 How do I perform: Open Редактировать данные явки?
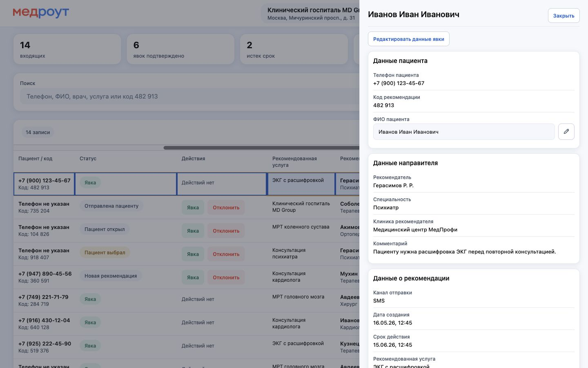(x=408, y=39)
